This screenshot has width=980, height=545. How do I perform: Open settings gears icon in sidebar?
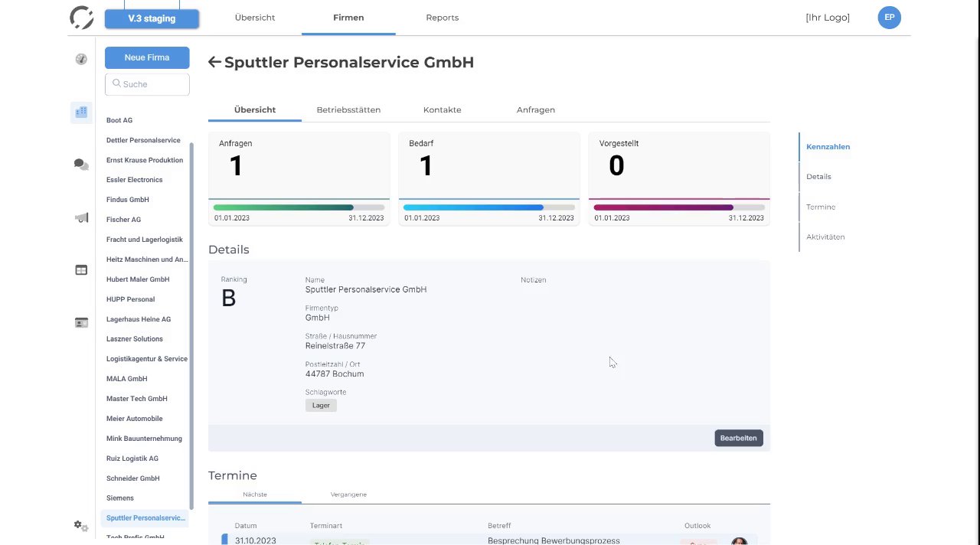click(x=81, y=526)
